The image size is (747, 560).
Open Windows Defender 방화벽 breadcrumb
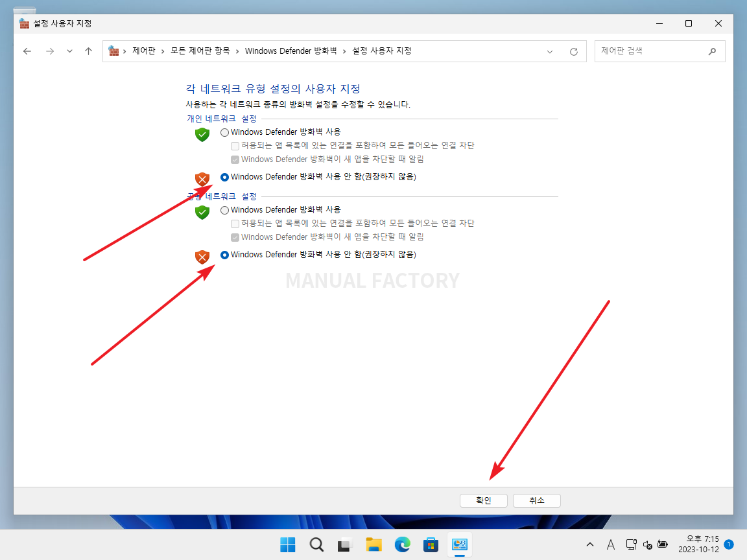[x=290, y=51]
